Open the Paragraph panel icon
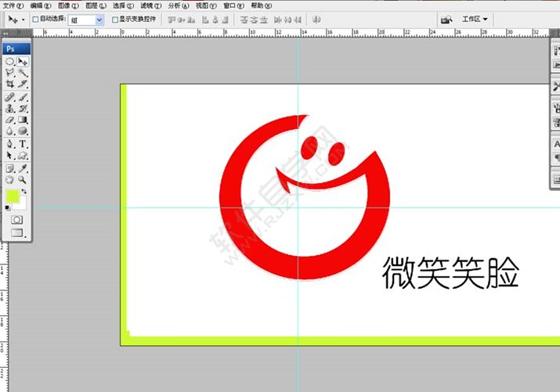Image resolution: width=560 pixels, height=392 pixels. tap(556, 158)
